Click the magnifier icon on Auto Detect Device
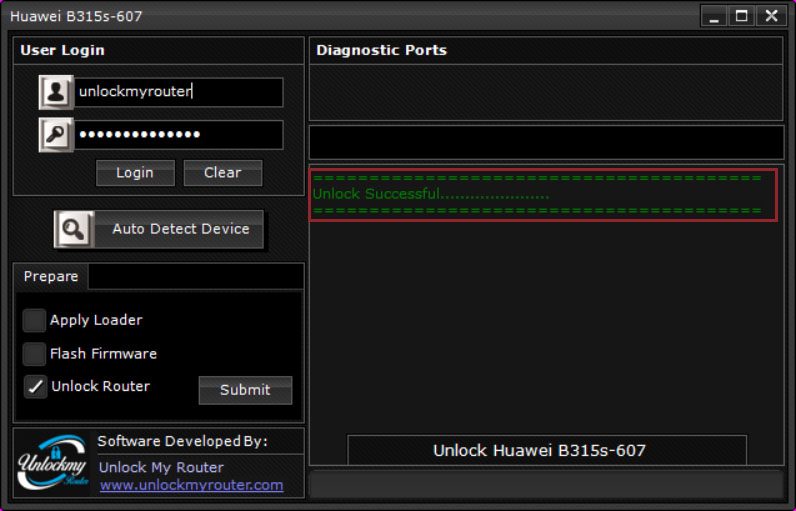This screenshot has height=511, width=796. click(74, 229)
